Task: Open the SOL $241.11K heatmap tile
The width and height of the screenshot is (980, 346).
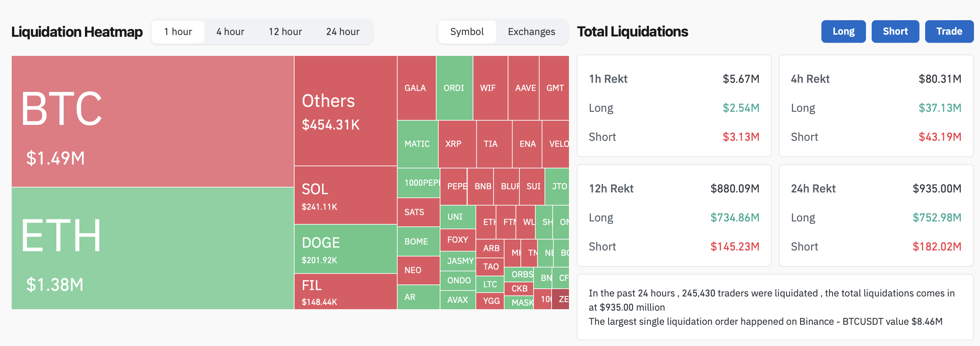Action: pyautogui.click(x=346, y=195)
